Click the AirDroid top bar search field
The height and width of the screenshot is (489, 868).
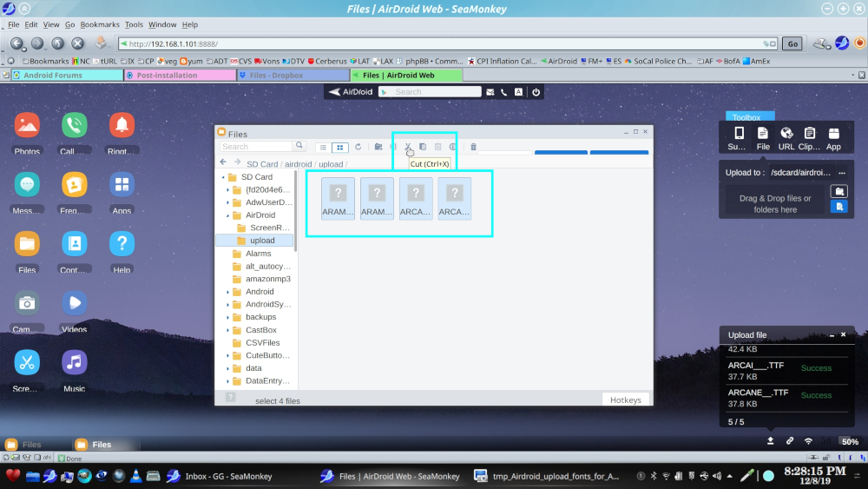[x=430, y=92]
